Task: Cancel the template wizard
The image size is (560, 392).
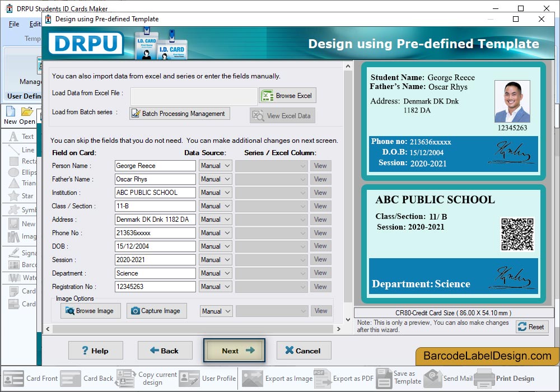Action: coord(304,351)
